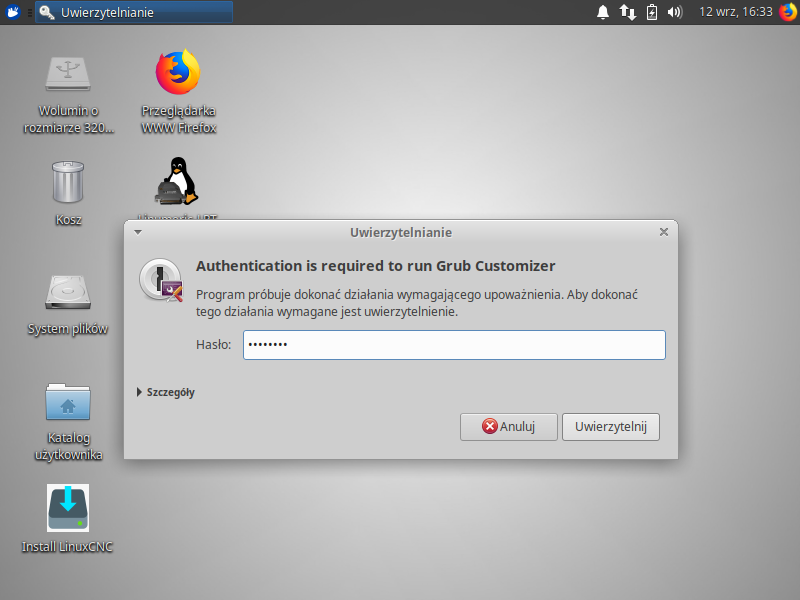
Task: Open the clock showing 12 wrz, 16:33
Action: (735, 12)
